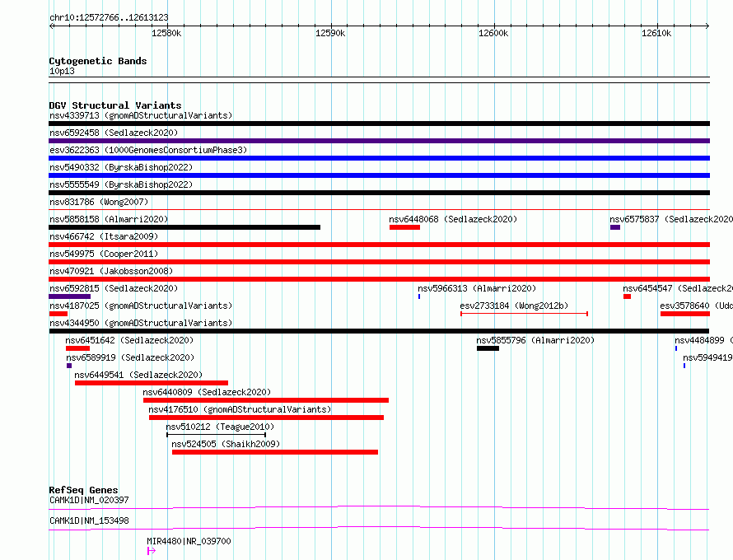Click the nsv5949419 blue marker
The image size is (733, 560).
(684, 366)
